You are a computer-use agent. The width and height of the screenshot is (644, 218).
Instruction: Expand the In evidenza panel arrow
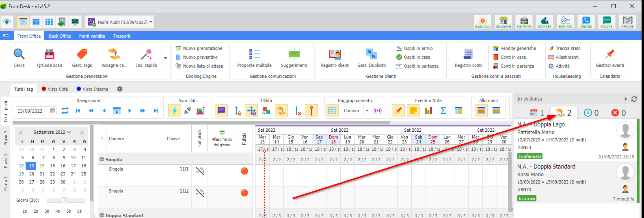626,99
